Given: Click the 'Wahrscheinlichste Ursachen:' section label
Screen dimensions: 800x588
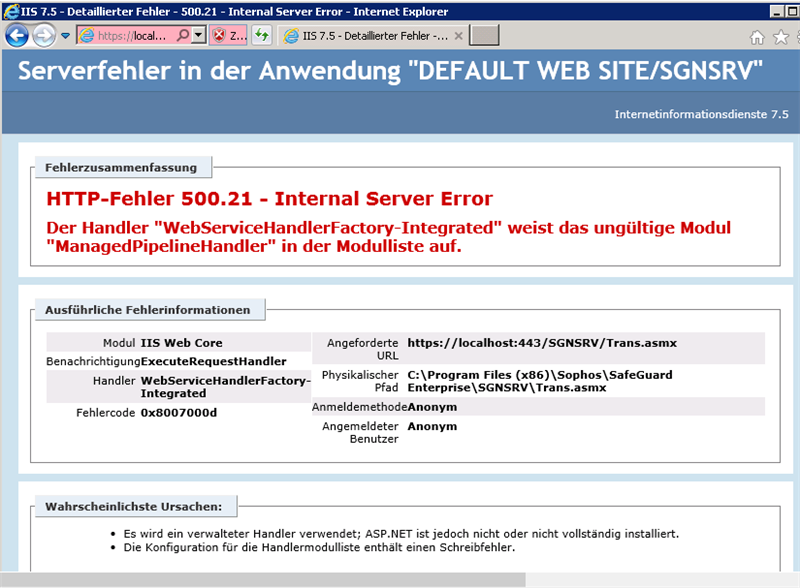Looking at the screenshot, I should pyautogui.click(x=134, y=506).
